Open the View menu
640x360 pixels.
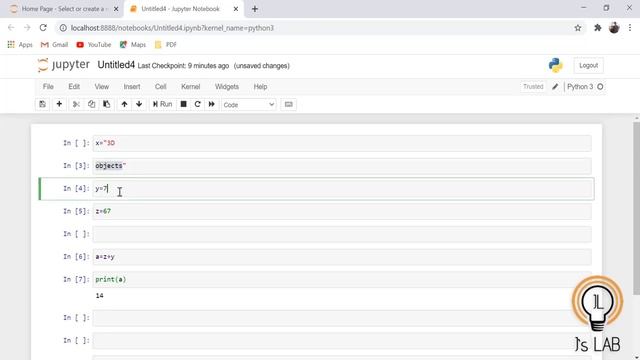pyautogui.click(x=102, y=87)
